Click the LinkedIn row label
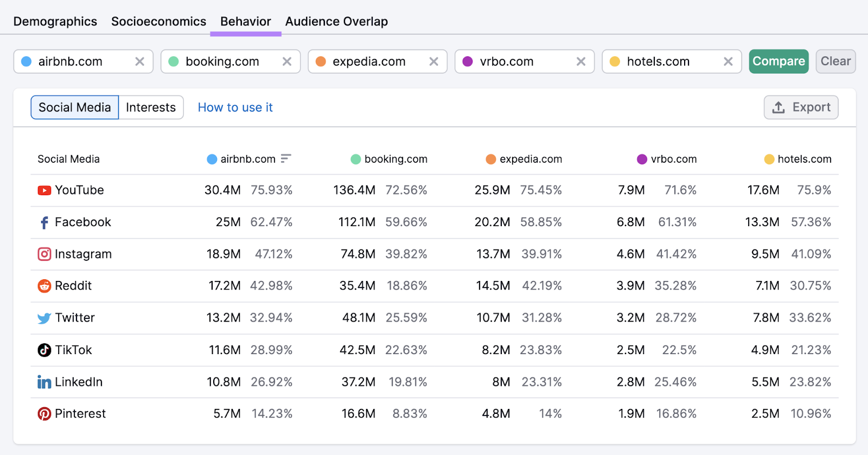The width and height of the screenshot is (868, 455). [x=79, y=382]
